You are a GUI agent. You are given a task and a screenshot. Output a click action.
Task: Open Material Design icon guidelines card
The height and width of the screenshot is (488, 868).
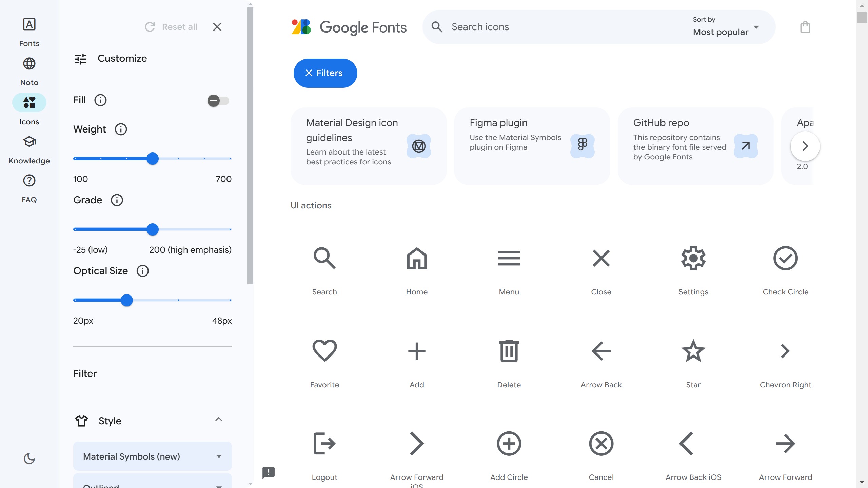(x=369, y=146)
